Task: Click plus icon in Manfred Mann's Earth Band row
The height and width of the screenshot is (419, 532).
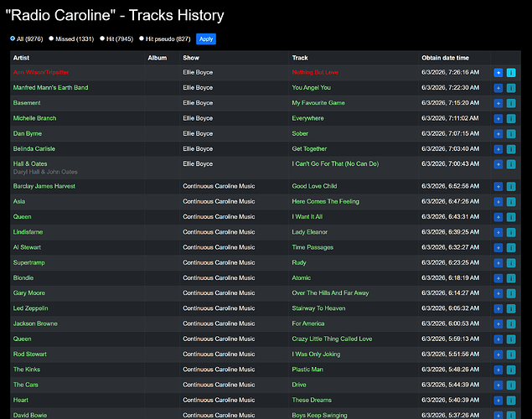Action: 498,88
